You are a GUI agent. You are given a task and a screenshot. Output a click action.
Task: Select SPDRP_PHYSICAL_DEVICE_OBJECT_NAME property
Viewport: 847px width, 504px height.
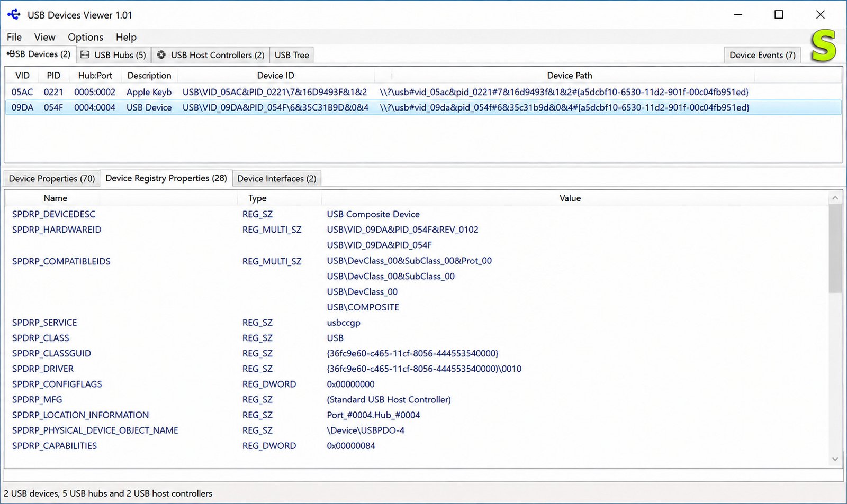point(95,430)
